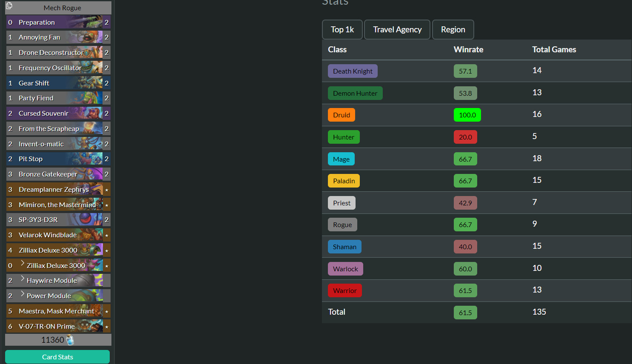
Task: Expand the Power Module chevron
Action: pos(23,294)
